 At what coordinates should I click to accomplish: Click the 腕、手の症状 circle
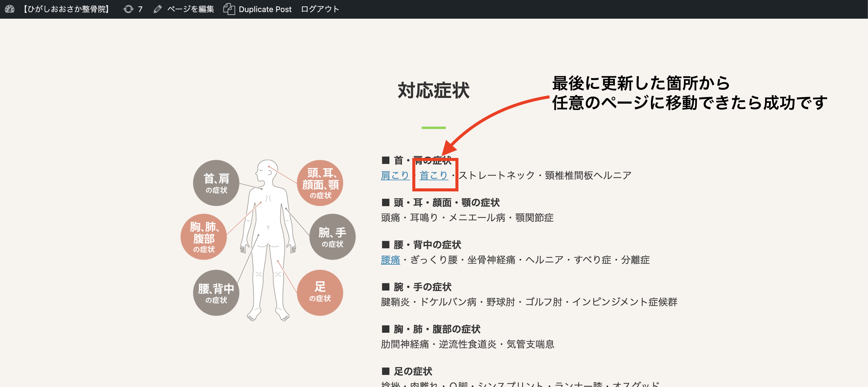(x=332, y=237)
